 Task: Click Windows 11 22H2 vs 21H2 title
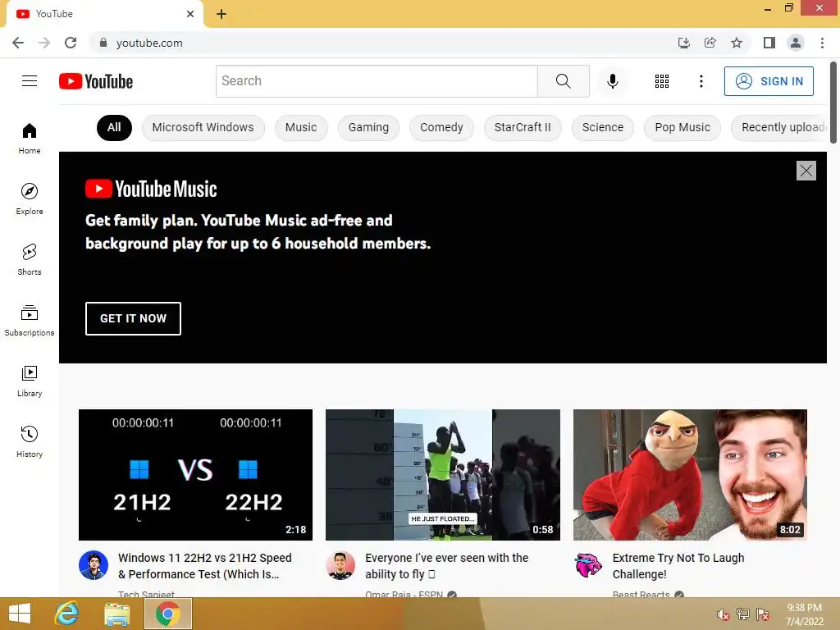[204, 566]
